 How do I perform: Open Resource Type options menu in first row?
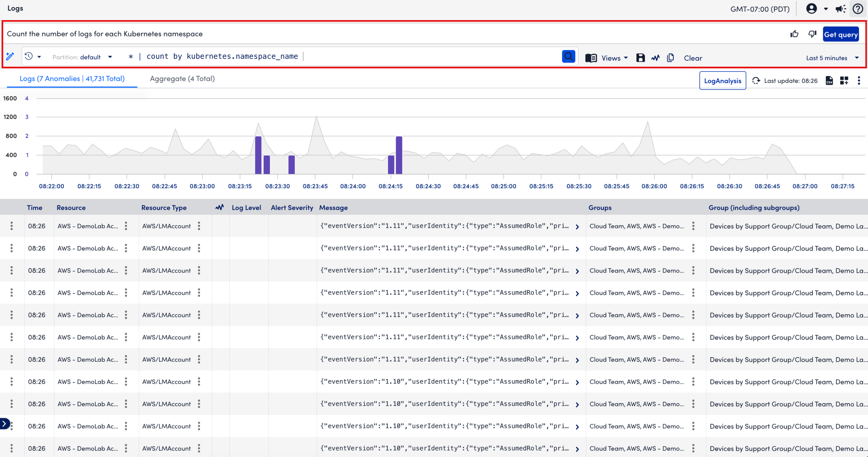pyautogui.click(x=199, y=226)
